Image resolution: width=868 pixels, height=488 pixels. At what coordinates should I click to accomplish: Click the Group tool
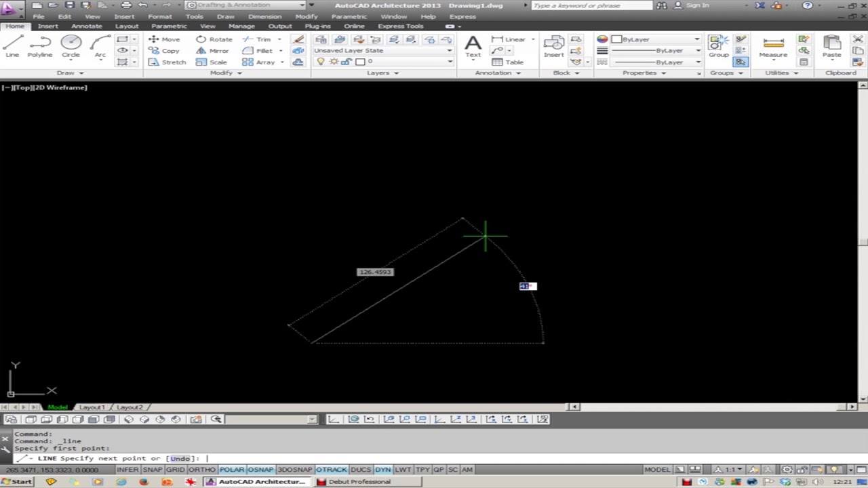coord(719,46)
